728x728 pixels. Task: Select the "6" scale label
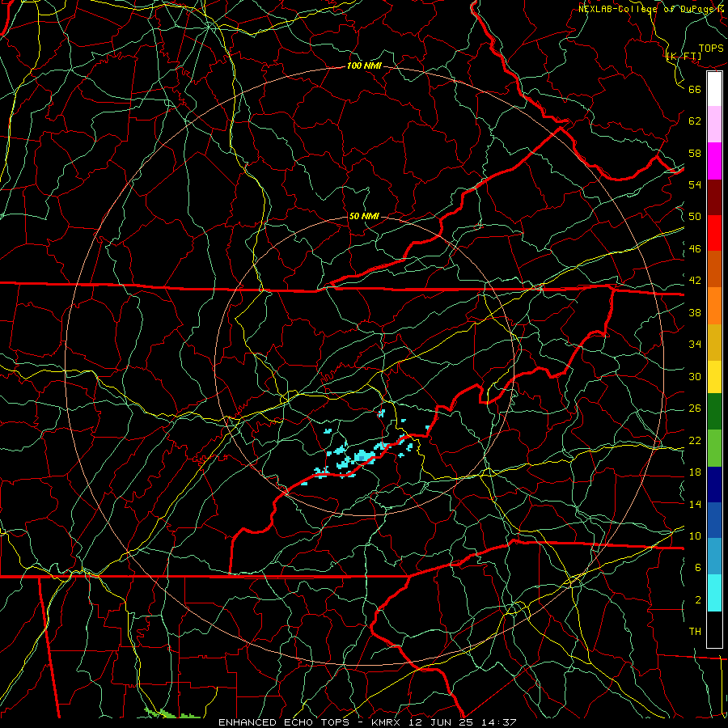click(698, 567)
